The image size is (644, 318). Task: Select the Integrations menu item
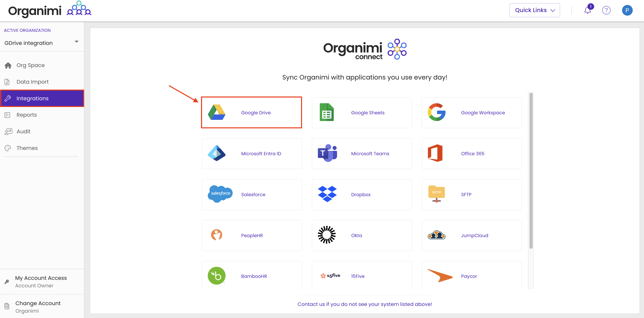point(42,98)
